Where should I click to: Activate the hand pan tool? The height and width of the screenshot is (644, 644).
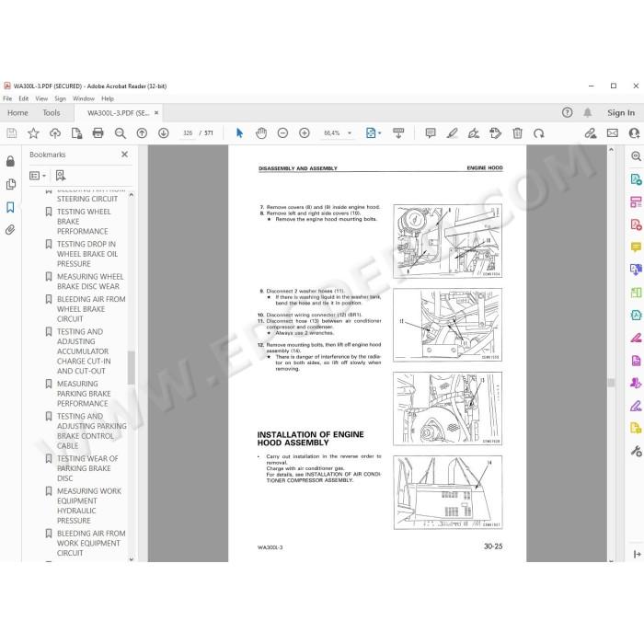tap(261, 133)
